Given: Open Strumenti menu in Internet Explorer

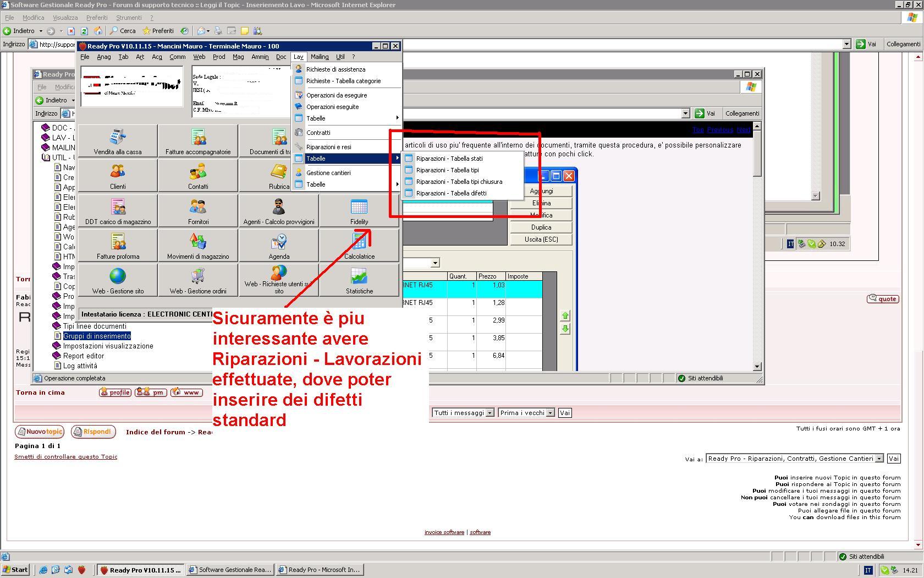Looking at the screenshot, I should click(129, 18).
